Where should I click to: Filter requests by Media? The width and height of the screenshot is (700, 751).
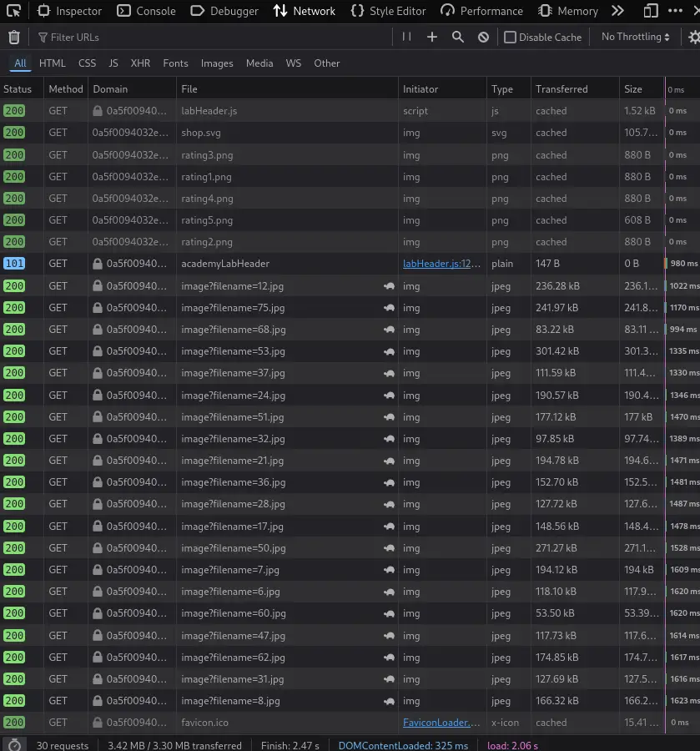tap(259, 63)
